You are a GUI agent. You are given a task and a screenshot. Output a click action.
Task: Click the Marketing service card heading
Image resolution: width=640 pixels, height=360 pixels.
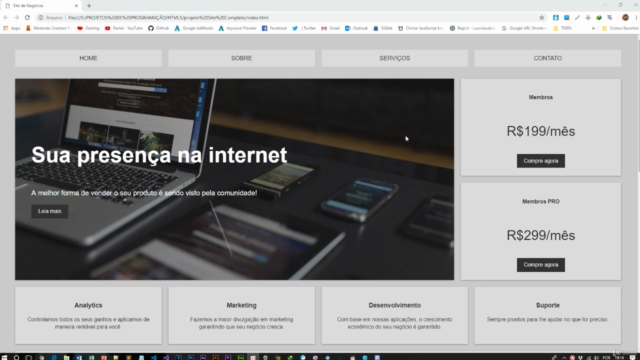coord(241,305)
